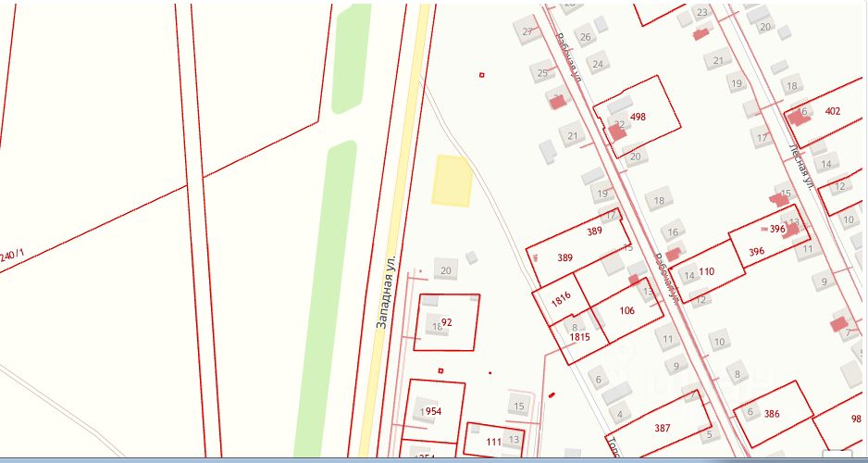
Task: Click the parcel label 240/1
Action: 12,256
